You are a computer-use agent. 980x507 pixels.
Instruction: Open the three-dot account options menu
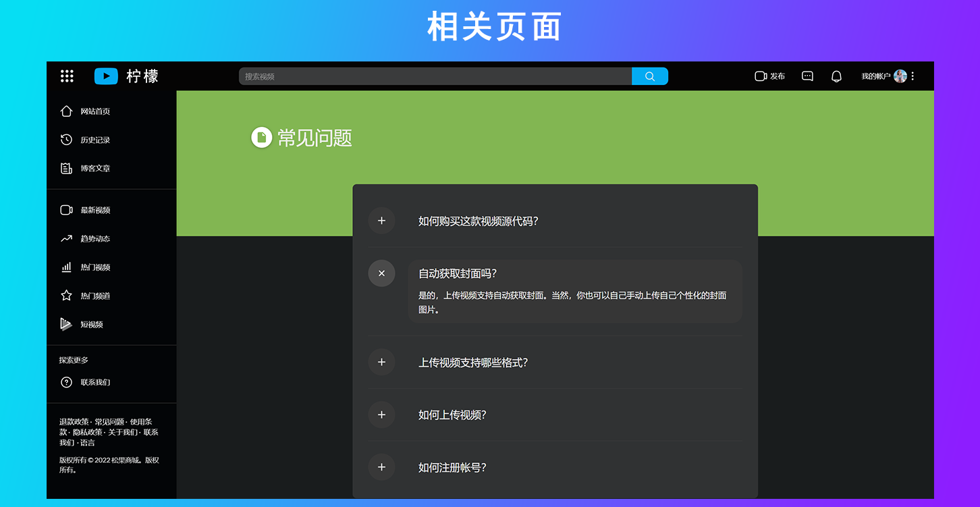913,76
